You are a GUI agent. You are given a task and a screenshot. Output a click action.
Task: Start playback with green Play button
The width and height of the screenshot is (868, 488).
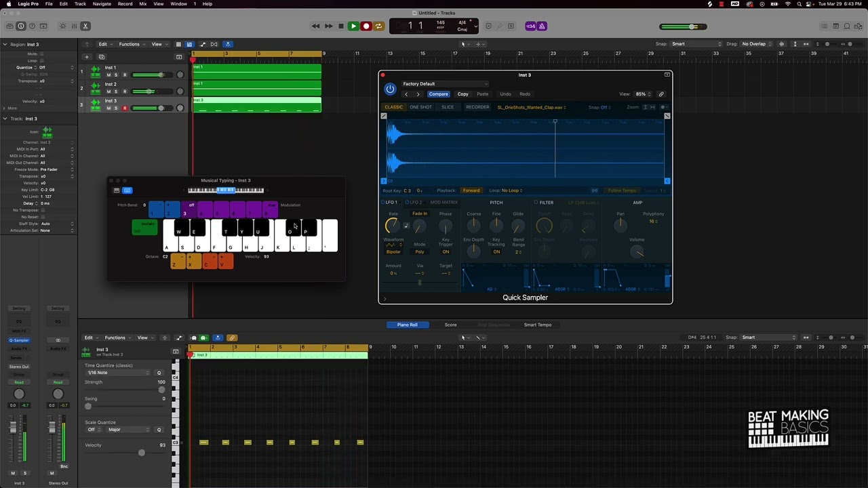click(x=353, y=26)
